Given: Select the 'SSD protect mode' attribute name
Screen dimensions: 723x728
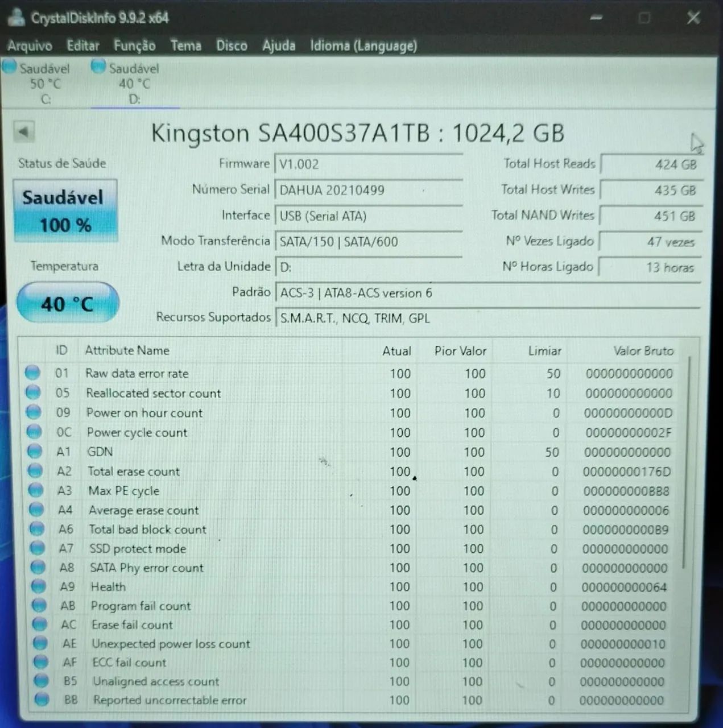Looking at the screenshot, I should pos(138,549).
